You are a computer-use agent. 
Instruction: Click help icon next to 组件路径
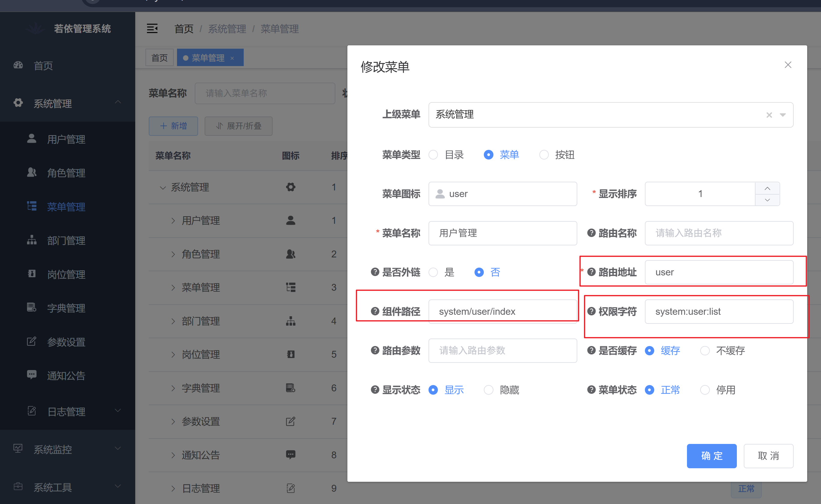point(375,311)
